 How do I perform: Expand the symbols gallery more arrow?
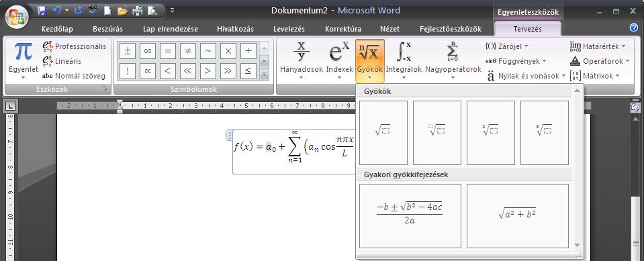[x=265, y=74]
